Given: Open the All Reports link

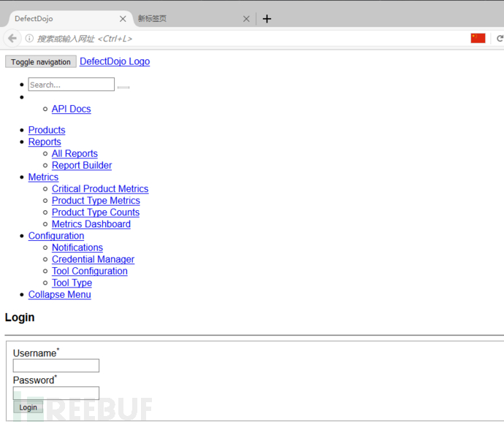Looking at the screenshot, I should pos(75,153).
